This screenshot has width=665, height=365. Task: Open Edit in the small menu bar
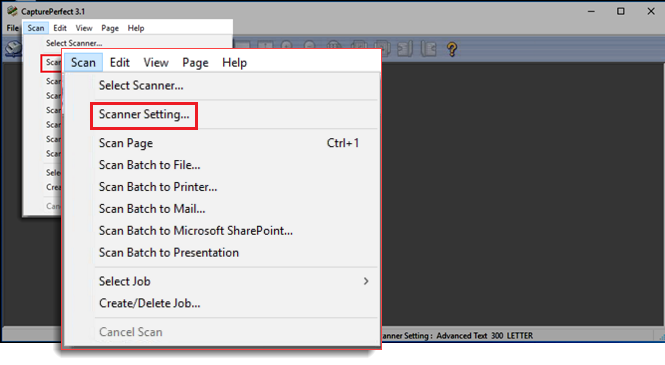[60, 28]
